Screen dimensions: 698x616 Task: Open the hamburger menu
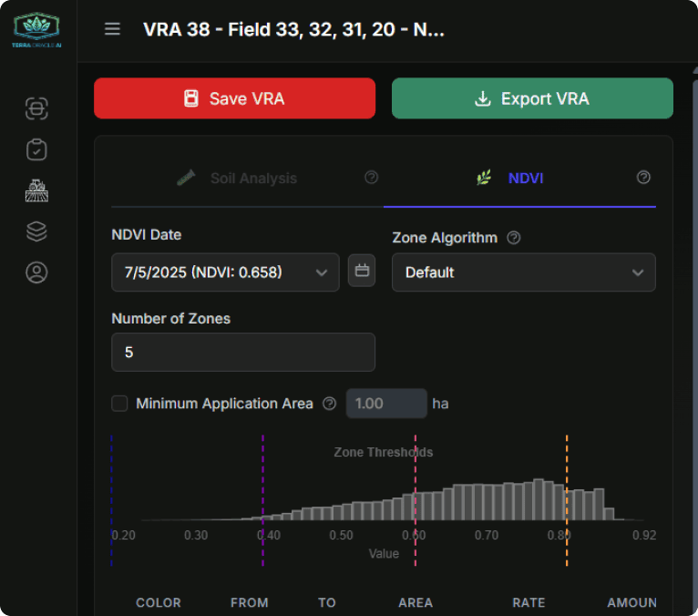(x=112, y=29)
